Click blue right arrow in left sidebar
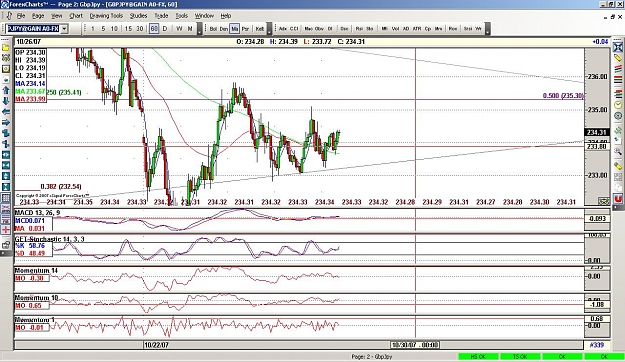625x362 pixels. tap(6, 123)
